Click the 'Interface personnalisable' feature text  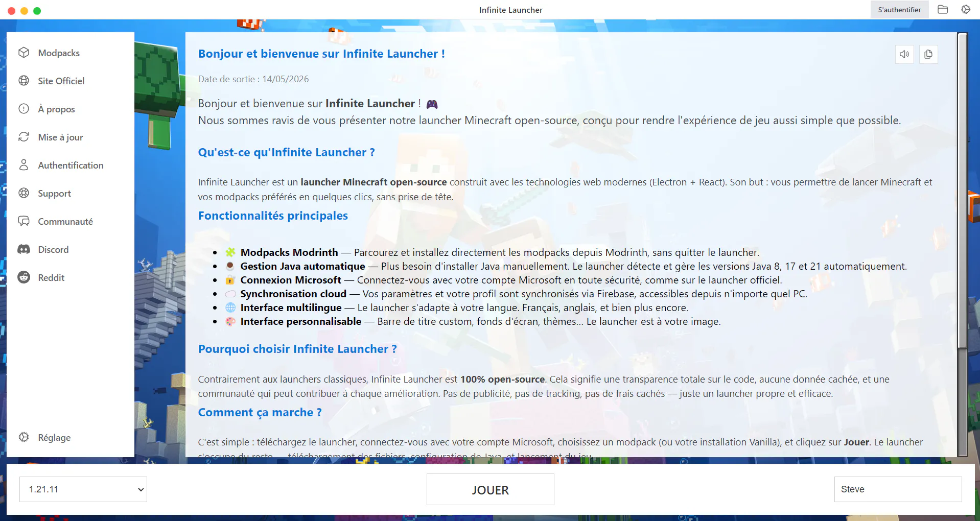tap(301, 321)
